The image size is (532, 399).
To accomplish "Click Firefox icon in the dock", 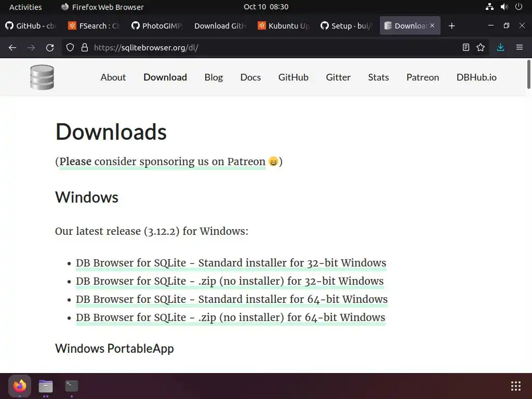I will pyautogui.click(x=20, y=386).
